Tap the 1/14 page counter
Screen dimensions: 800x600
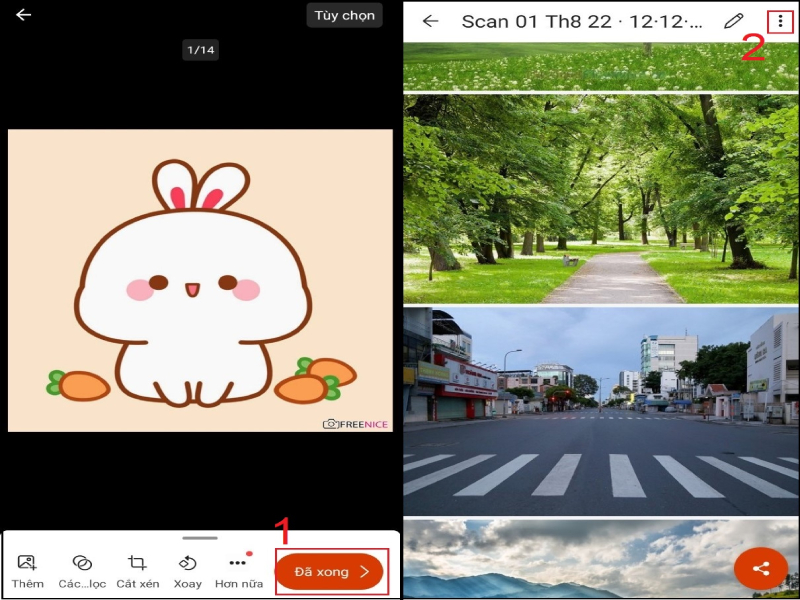(201, 50)
